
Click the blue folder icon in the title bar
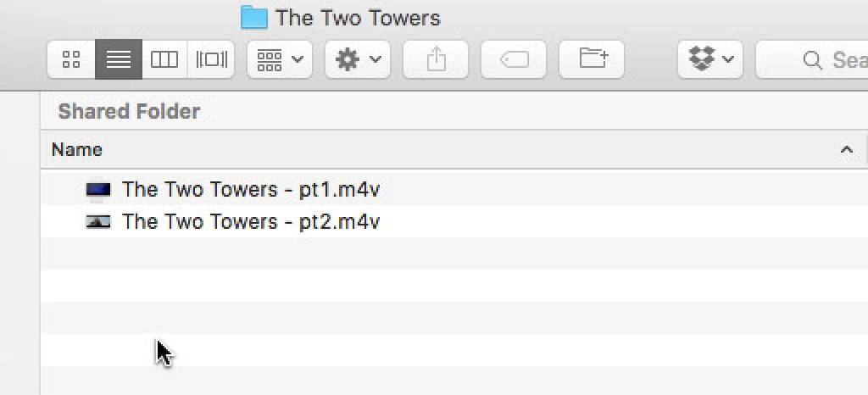tap(254, 17)
